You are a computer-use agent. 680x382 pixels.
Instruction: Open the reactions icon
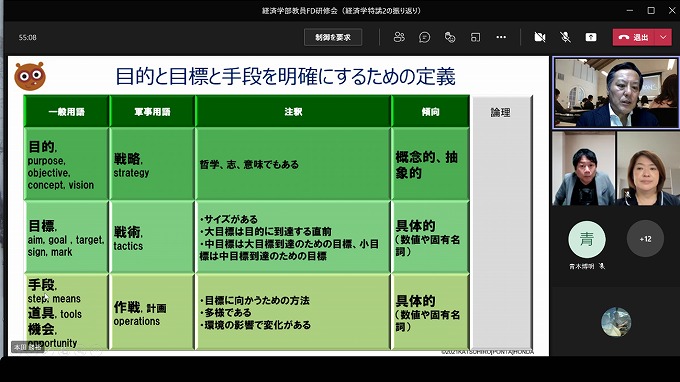pyautogui.click(x=450, y=37)
